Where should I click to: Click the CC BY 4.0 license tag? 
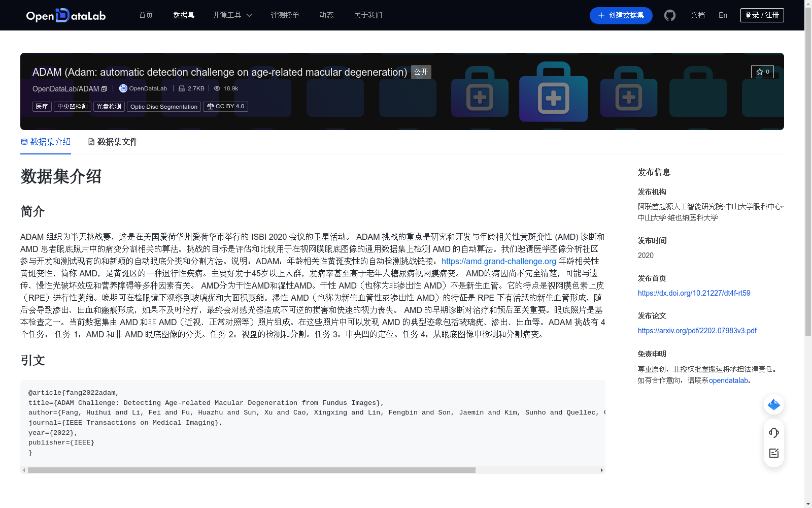(x=225, y=107)
